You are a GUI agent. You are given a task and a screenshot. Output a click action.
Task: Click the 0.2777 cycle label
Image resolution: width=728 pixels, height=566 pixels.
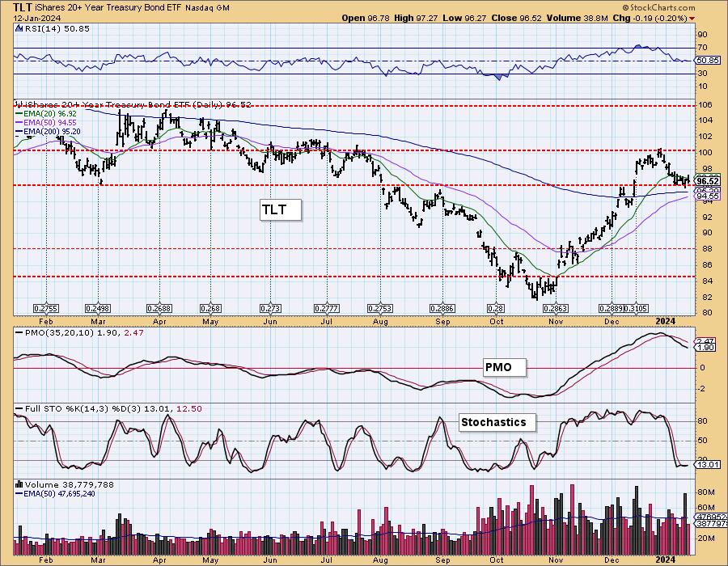pyautogui.click(x=327, y=309)
